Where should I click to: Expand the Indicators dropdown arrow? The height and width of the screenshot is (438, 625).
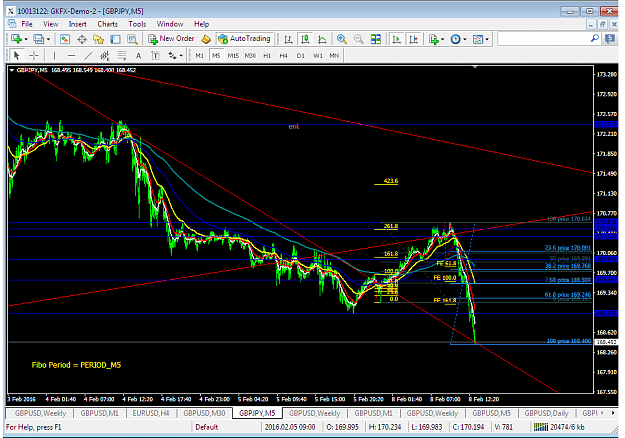[443, 39]
